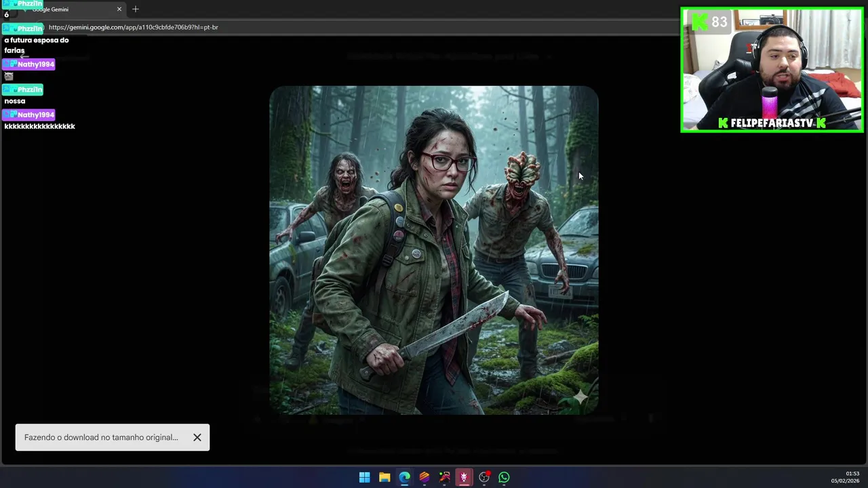Open a new browser tab

point(136,9)
